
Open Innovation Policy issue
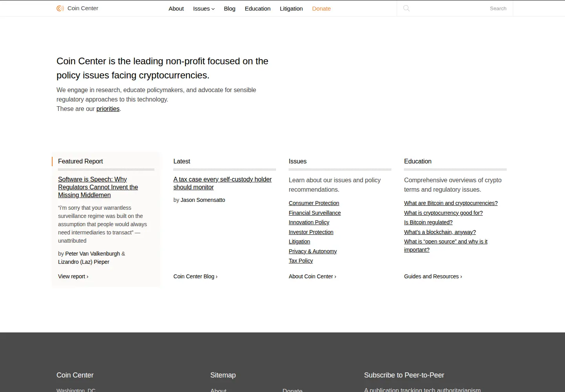309,222
